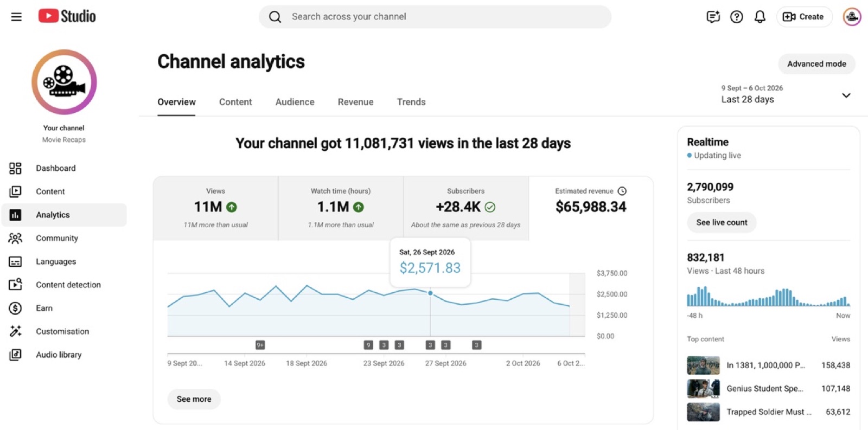This screenshot has height=430, width=868.
Task: Open the hamburger navigation menu
Action: click(x=16, y=17)
